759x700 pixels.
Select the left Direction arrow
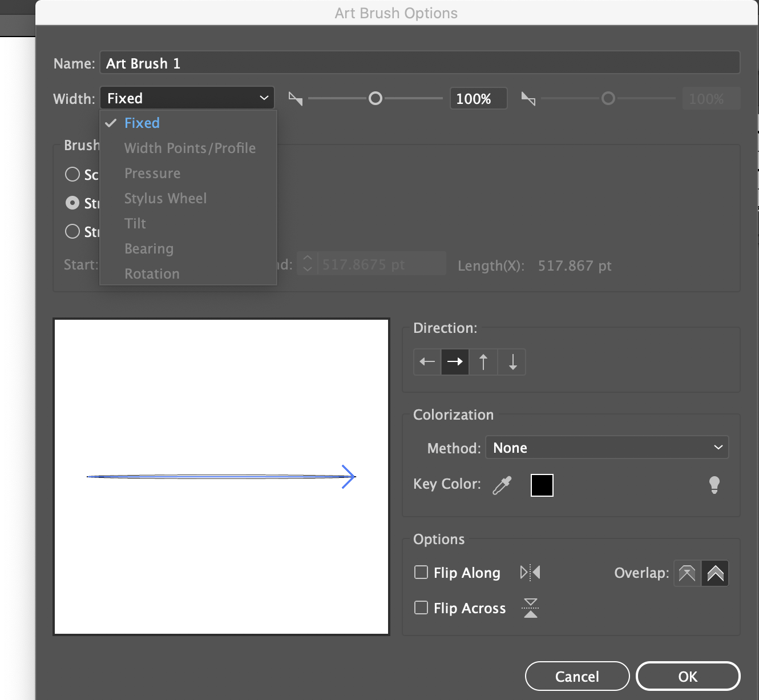tap(427, 361)
